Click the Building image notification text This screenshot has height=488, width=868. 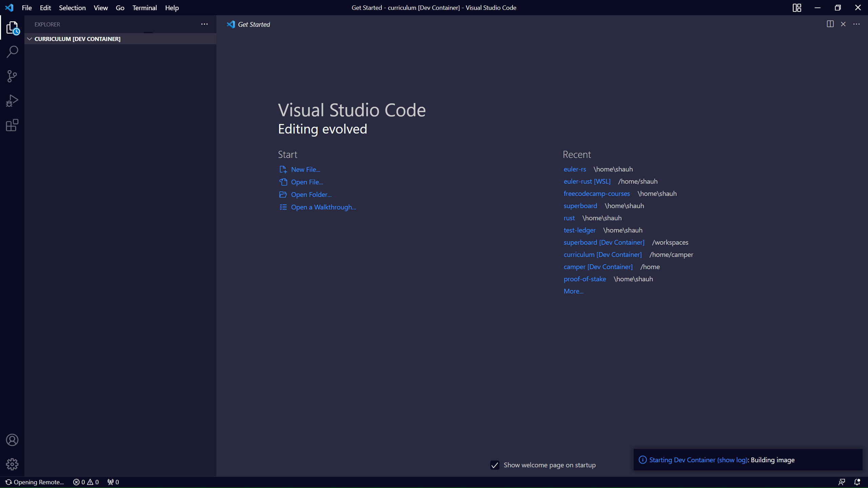click(772, 460)
